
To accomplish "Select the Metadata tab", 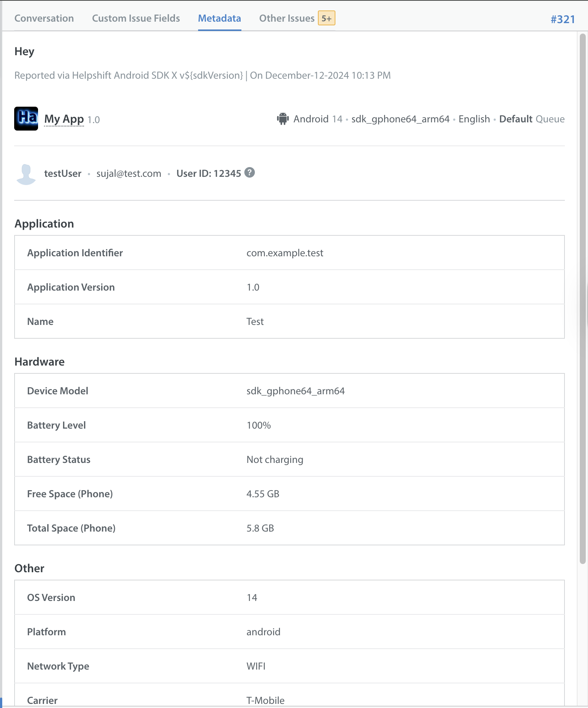I will (x=219, y=18).
